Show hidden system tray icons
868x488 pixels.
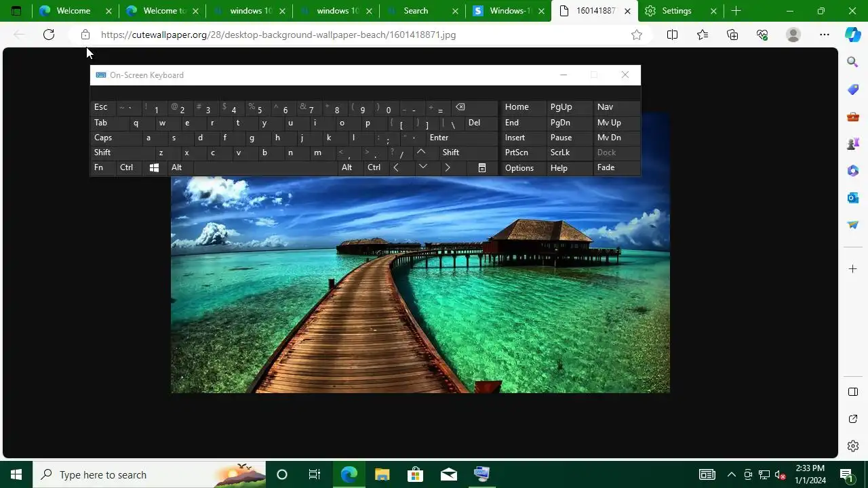731,474
